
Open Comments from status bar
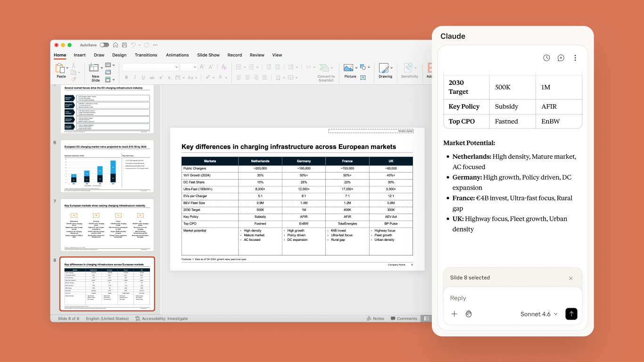click(x=404, y=319)
